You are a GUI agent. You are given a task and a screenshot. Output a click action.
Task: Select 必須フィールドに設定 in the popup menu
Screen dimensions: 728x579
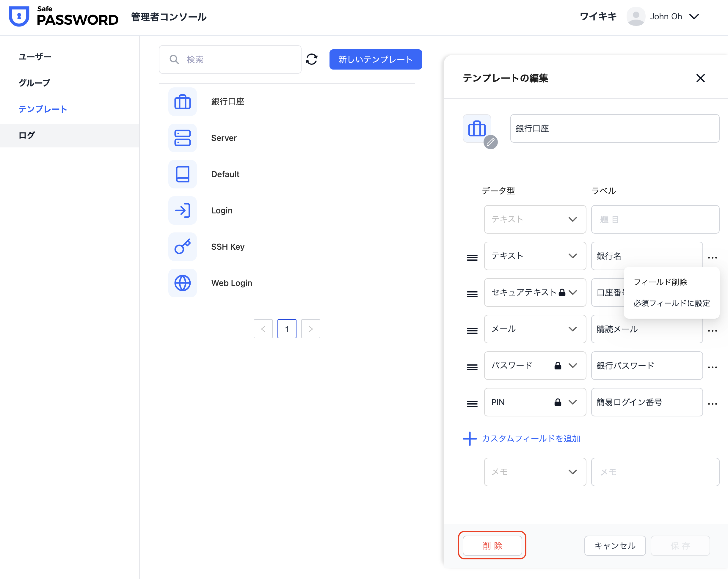(x=671, y=303)
